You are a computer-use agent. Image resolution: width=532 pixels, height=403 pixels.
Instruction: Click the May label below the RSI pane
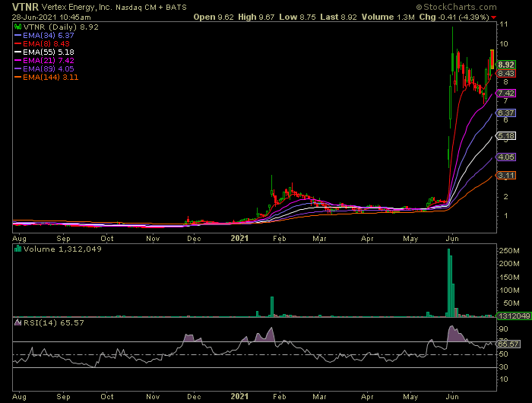click(410, 397)
